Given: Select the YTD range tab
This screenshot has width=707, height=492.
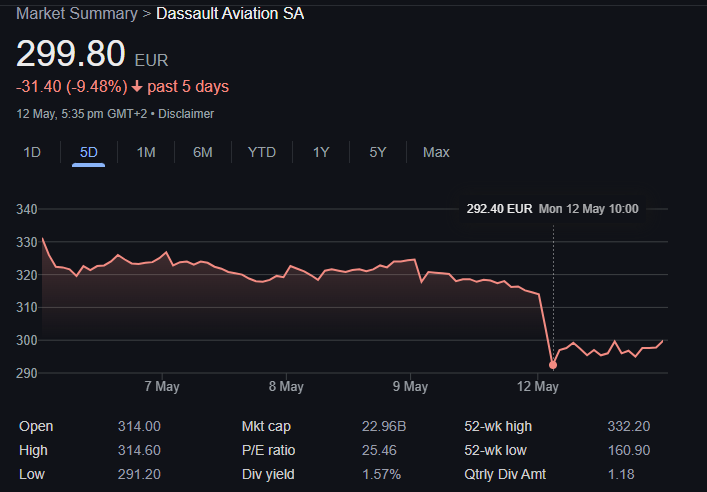Looking at the screenshot, I should point(262,152).
